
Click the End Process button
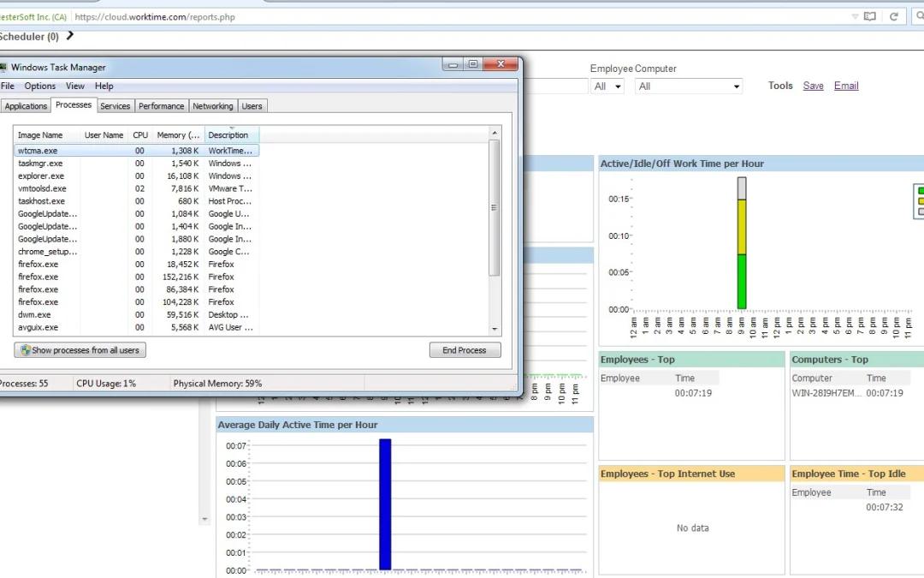(x=465, y=349)
